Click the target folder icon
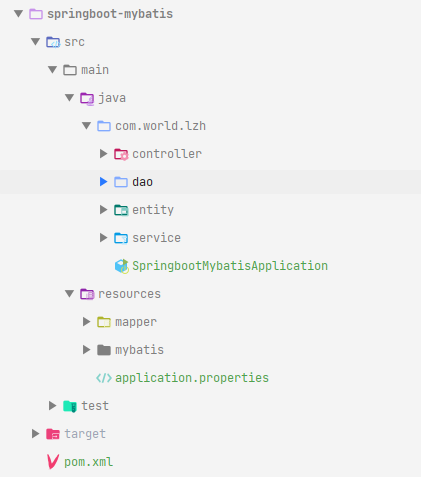Screen dimensions: 421x477 point(53,434)
